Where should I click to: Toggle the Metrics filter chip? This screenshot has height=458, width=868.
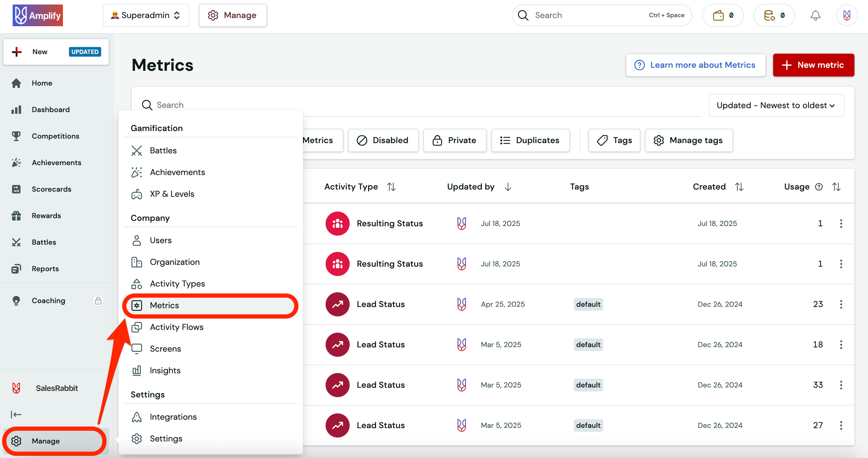(323, 140)
